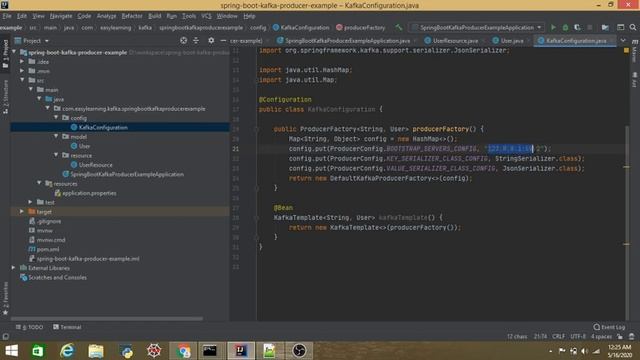640x360 pixels.
Task: Click the Project panel horizontal scrollbar
Action: click(107, 318)
